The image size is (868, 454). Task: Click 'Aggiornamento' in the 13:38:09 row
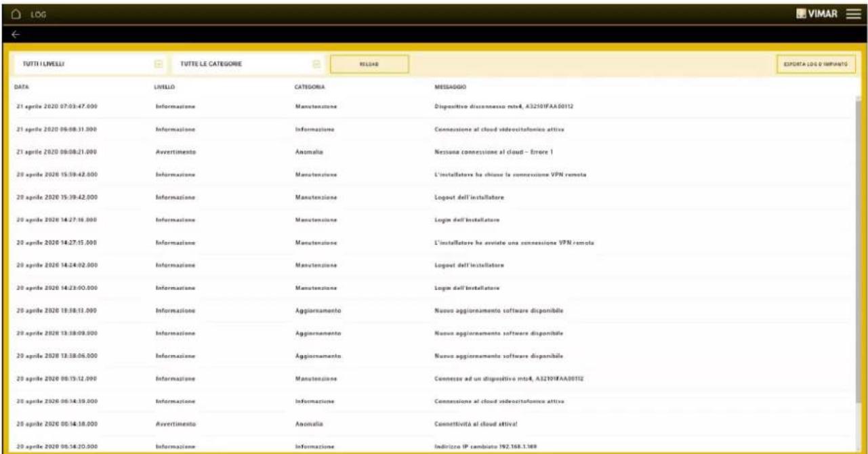[318, 333]
